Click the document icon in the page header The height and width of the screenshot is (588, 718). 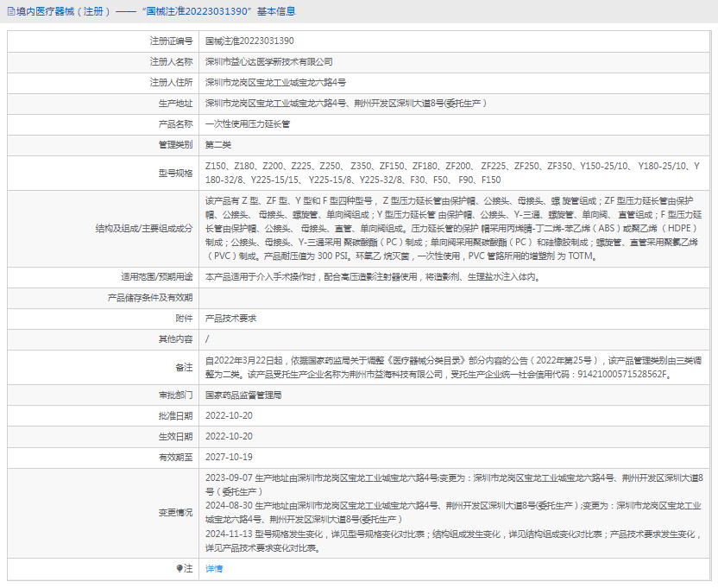pos(11,11)
